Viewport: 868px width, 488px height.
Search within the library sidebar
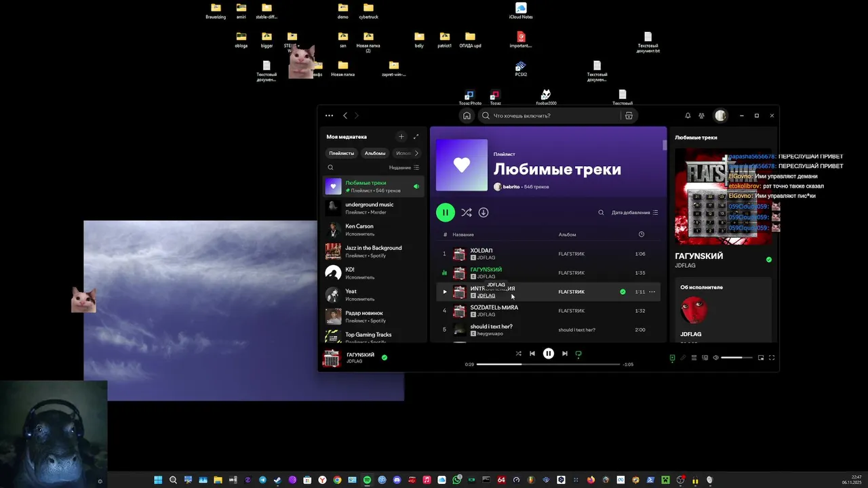tap(331, 167)
